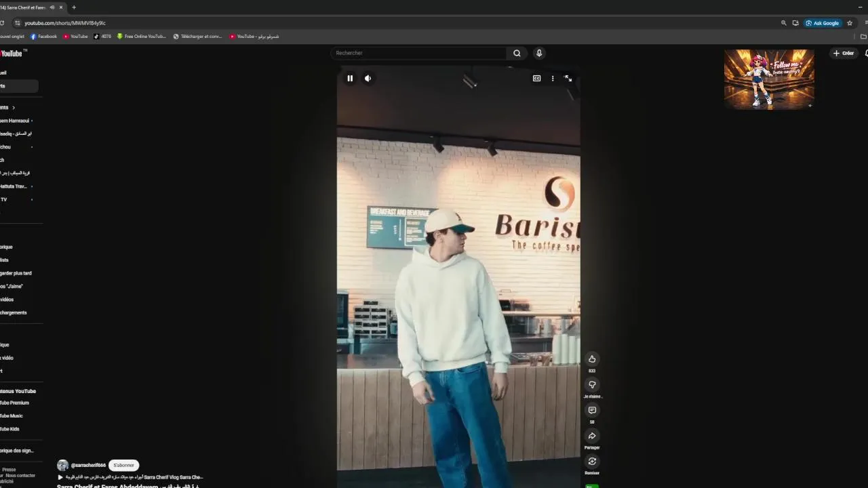Click the address bar URL youtube.com/shorts

pos(65,23)
